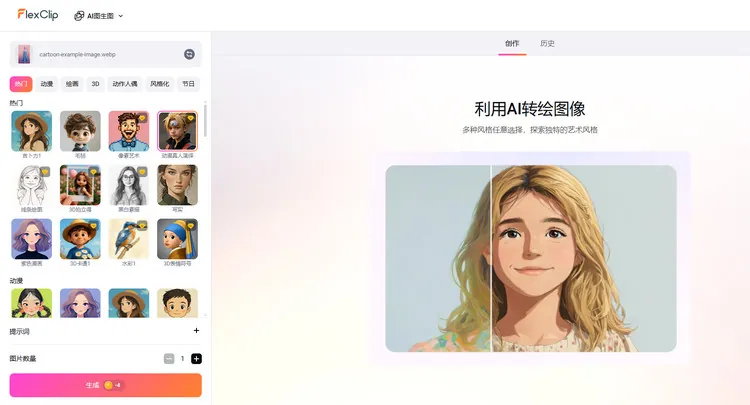Viewport: 750px width, 405px height.
Task: Choose the purple-haired girl style in 动漫 section
Action: [80, 303]
